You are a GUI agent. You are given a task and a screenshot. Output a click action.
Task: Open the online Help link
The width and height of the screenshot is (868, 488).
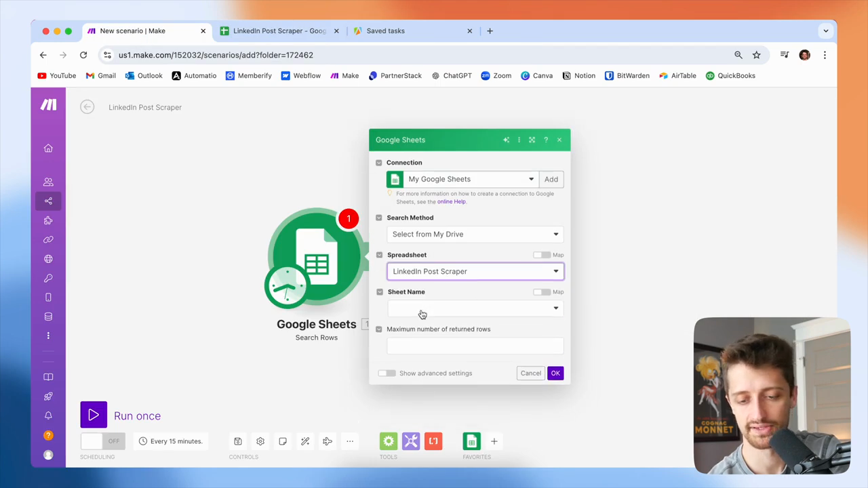click(x=452, y=201)
